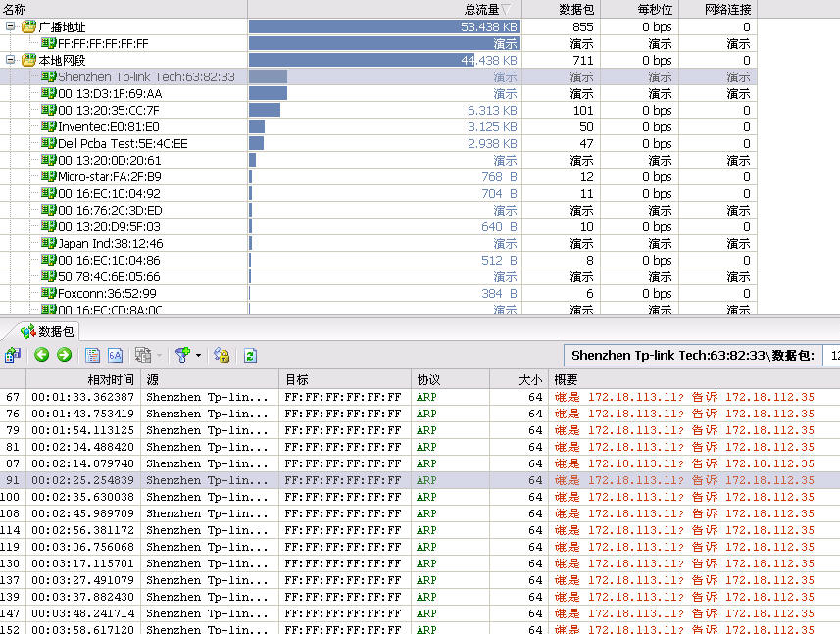The width and height of the screenshot is (840, 634).
Task: Click the 协议 column header in packet list
Action: click(x=450, y=379)
